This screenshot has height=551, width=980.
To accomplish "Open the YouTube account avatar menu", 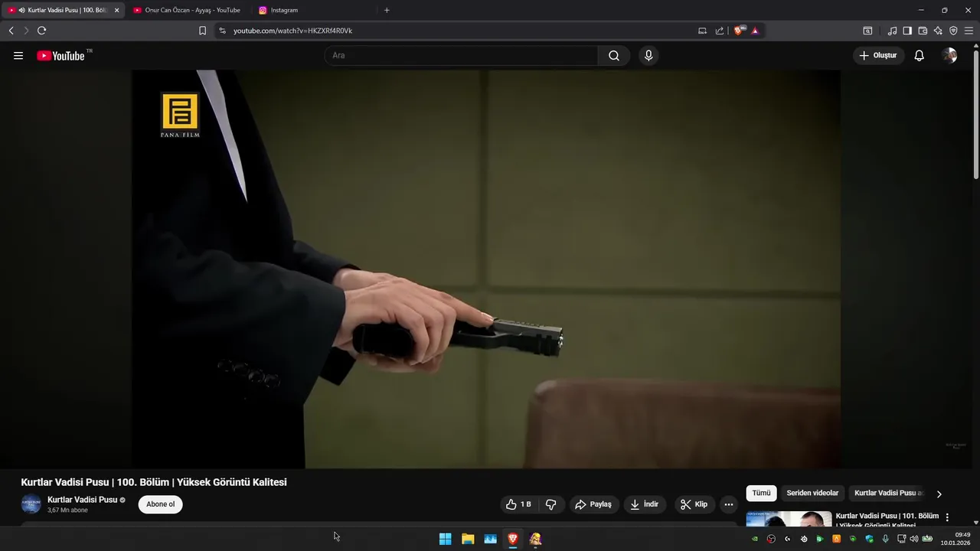I will (950, 56).
